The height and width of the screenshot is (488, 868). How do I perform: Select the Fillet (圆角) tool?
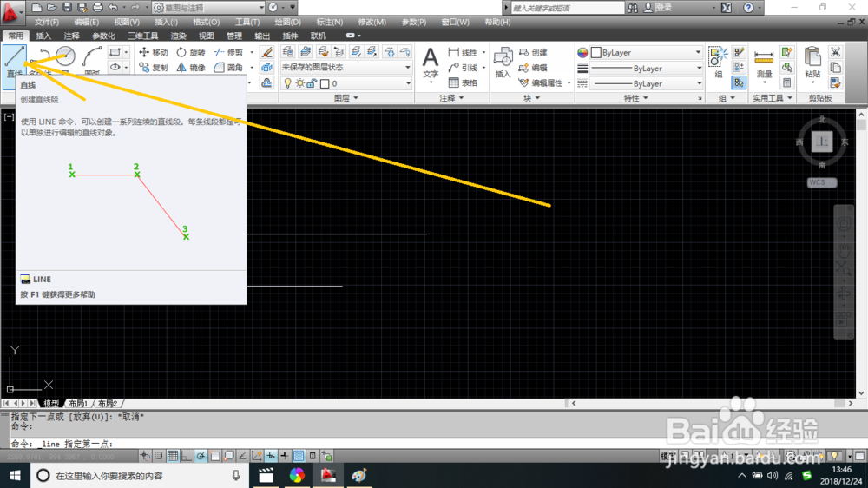click(x=228, y=68)
